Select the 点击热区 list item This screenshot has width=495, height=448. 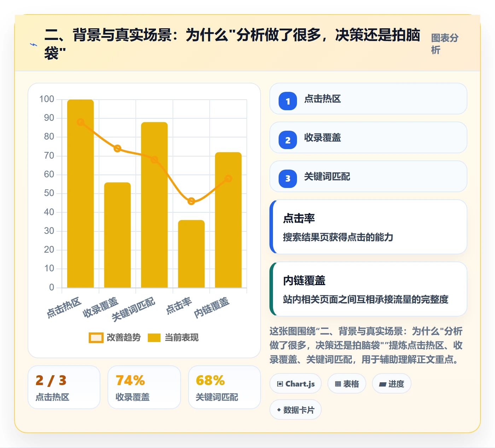pyautogui.click(x=368, y=99)
